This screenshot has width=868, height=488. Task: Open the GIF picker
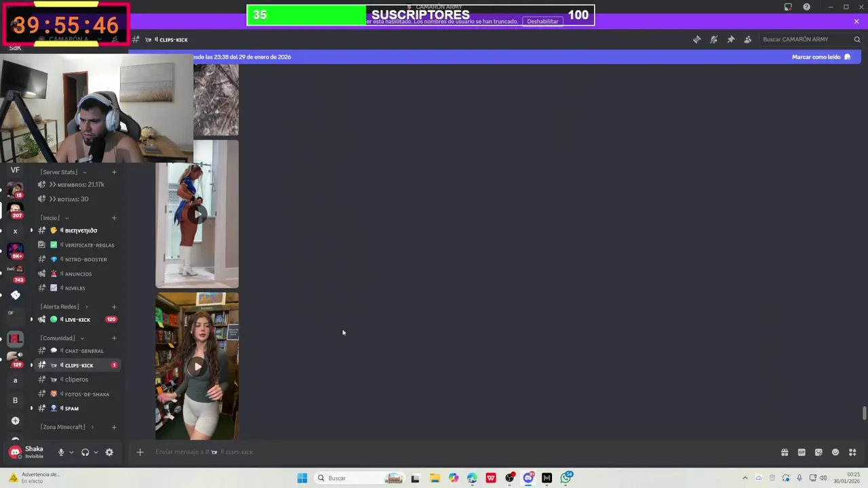tap(802, 452)
